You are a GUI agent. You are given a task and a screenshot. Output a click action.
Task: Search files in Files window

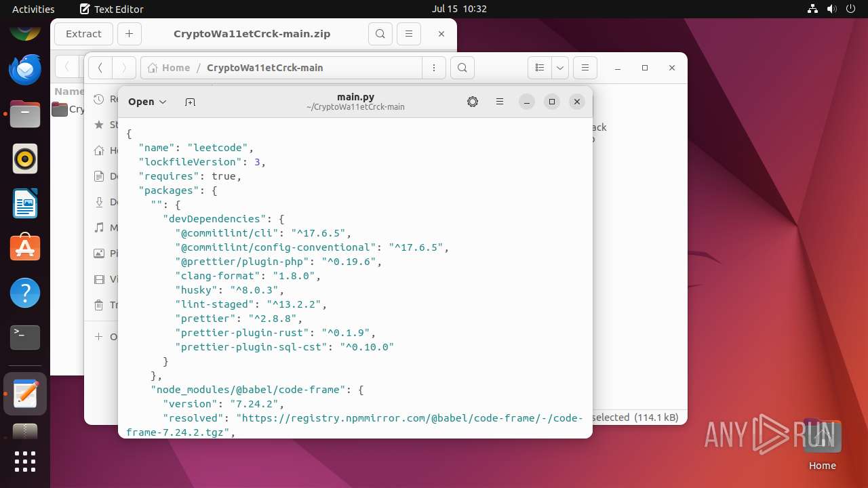click(462, 68)
